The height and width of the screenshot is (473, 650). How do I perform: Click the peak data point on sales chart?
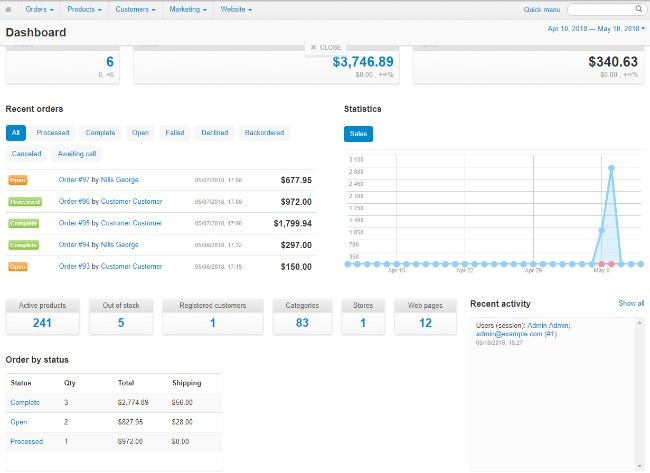click(610, 168)
